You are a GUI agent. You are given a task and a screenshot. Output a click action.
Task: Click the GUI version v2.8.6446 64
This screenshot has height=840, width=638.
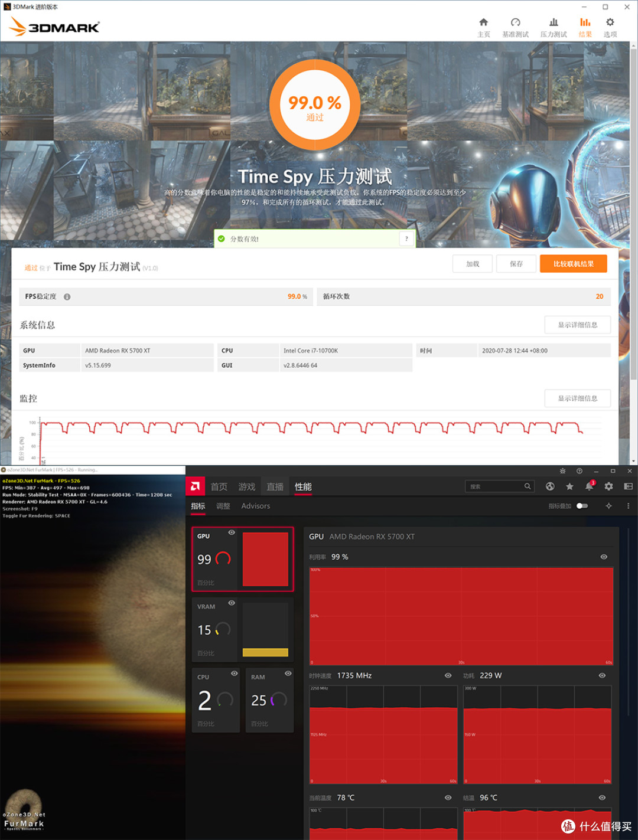pyautogui.click(x=300, y=365)
